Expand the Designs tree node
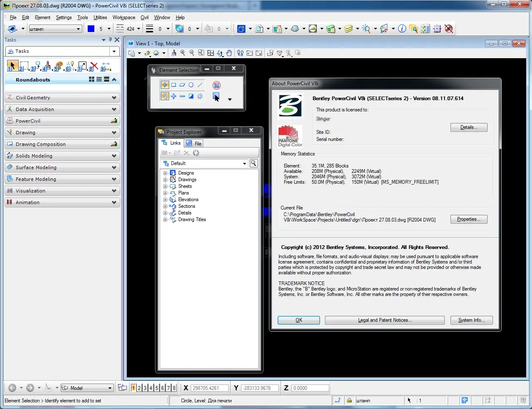 click(165, 173)
